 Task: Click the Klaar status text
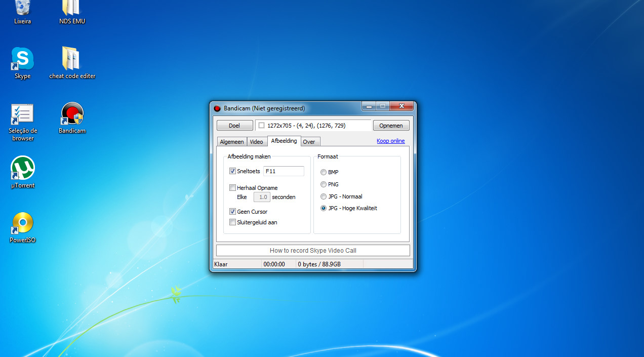point(221,264)
